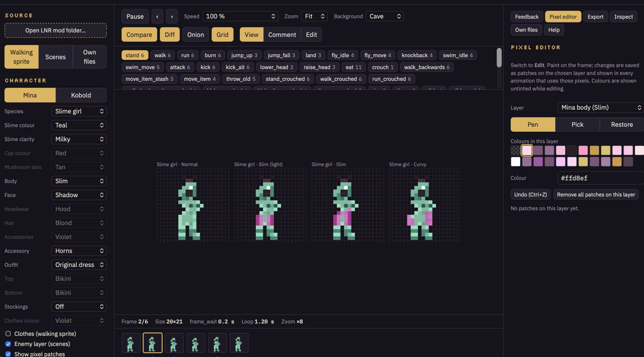
Task: Switch to the Scenes tab
Action: pyautogui.click(x=55, y=57)
